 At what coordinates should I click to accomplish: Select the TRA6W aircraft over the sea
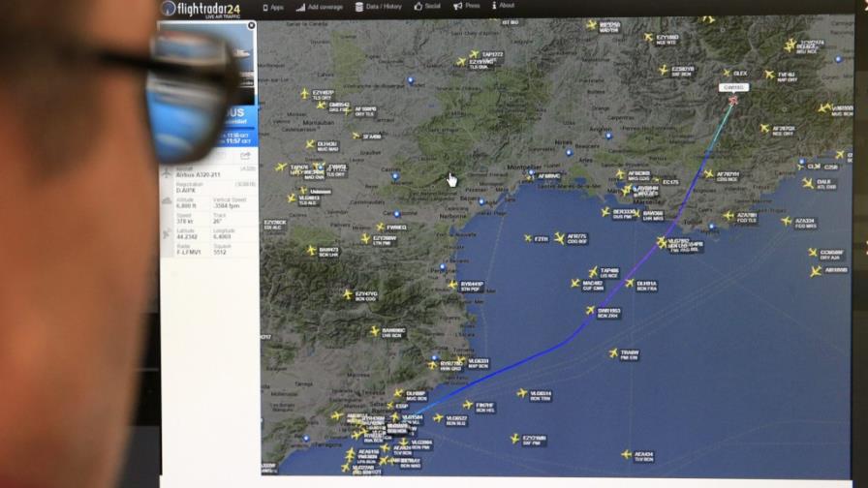[x=613, y=353]
